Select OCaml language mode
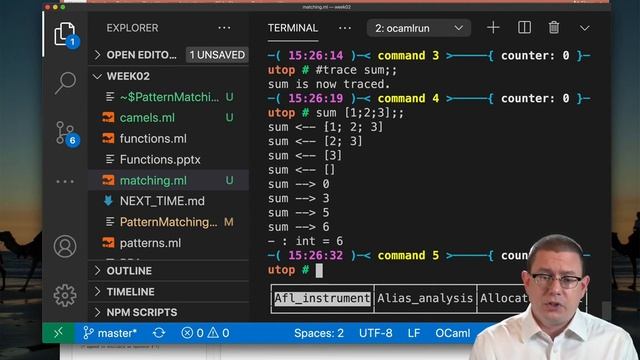This screenshot has width=640, height=360. tap(452, 333)
